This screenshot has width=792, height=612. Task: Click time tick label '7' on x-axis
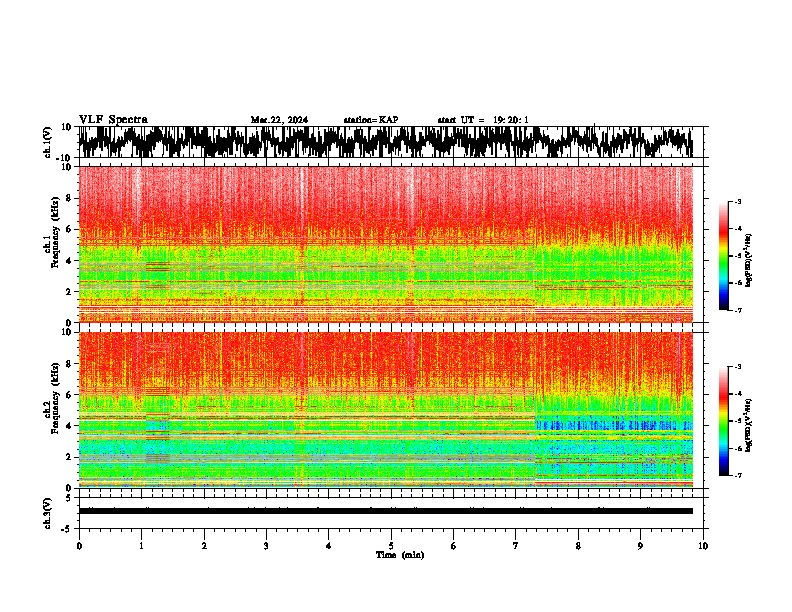pos(516,546)
